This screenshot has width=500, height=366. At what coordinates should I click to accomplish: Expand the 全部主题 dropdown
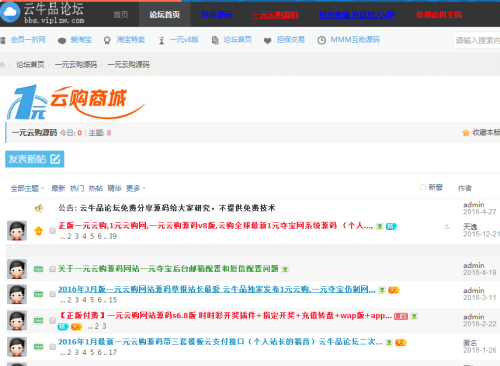tap(27, 188)
